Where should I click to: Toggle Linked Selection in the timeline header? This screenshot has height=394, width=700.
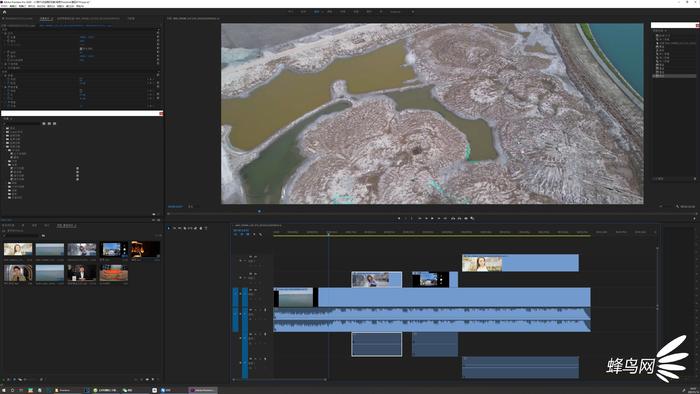248,234
